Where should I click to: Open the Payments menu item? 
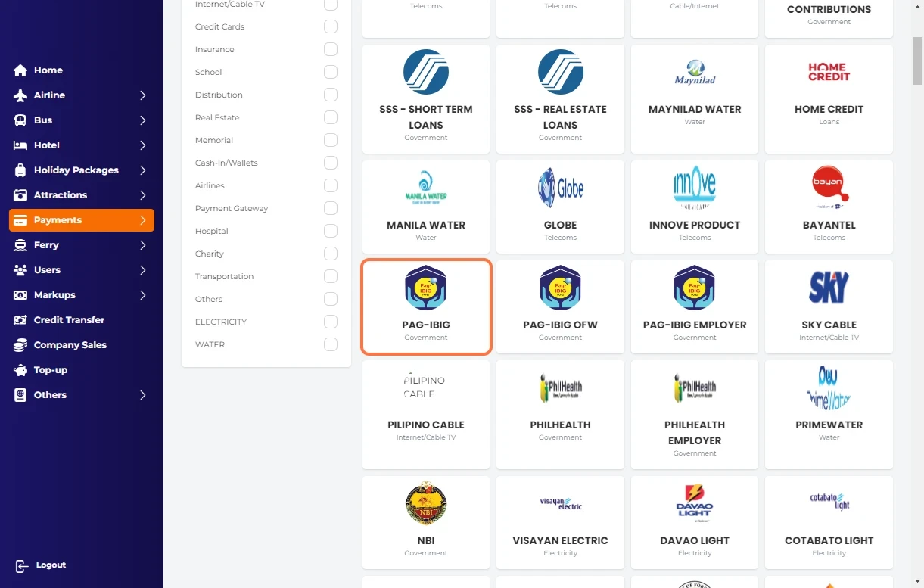point(82,220)
